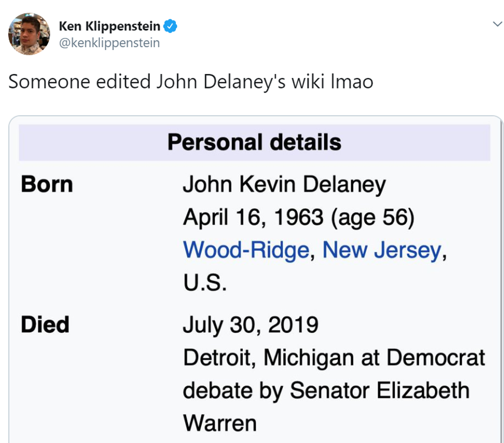Expand the tweet options chevron menu
Viewport: 504px width, 443px height.
(497, 24)
